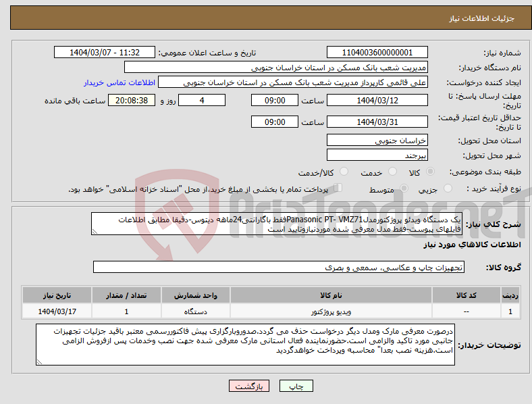532x404 pixels.
Task: Click the ساعت باقی مانده label
Action: 75,101
